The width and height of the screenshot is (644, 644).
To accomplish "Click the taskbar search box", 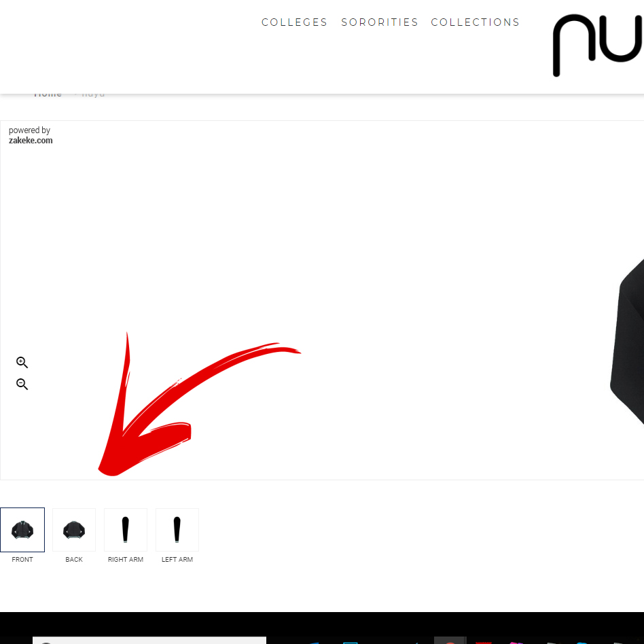I will (149, 641).
